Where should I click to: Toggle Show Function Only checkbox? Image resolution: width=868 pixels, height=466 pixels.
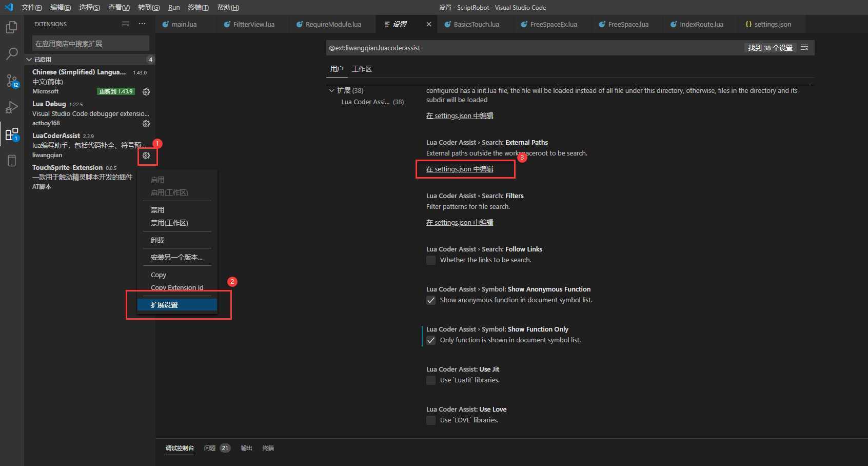(431, 340)
